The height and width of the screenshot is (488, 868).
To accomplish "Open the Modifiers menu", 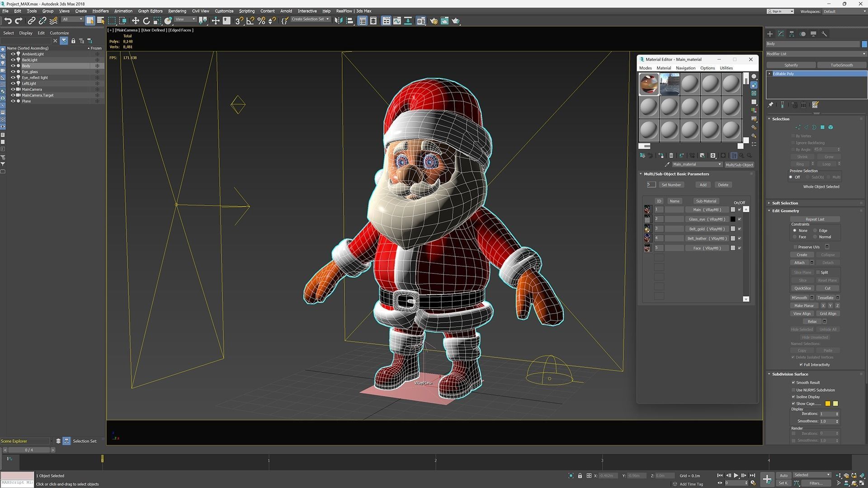I will coord(100,11).
